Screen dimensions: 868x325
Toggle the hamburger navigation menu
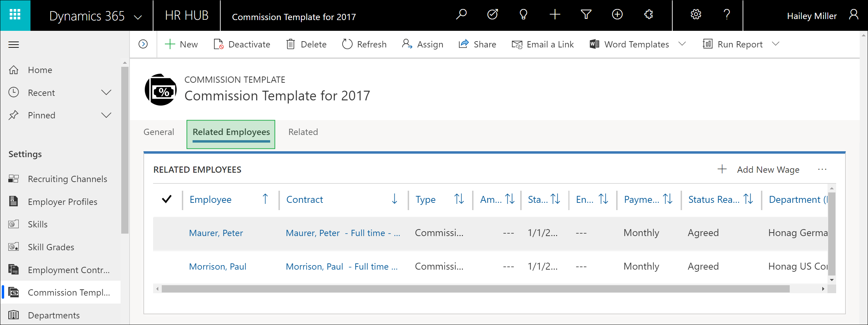(x=14, y=45)
